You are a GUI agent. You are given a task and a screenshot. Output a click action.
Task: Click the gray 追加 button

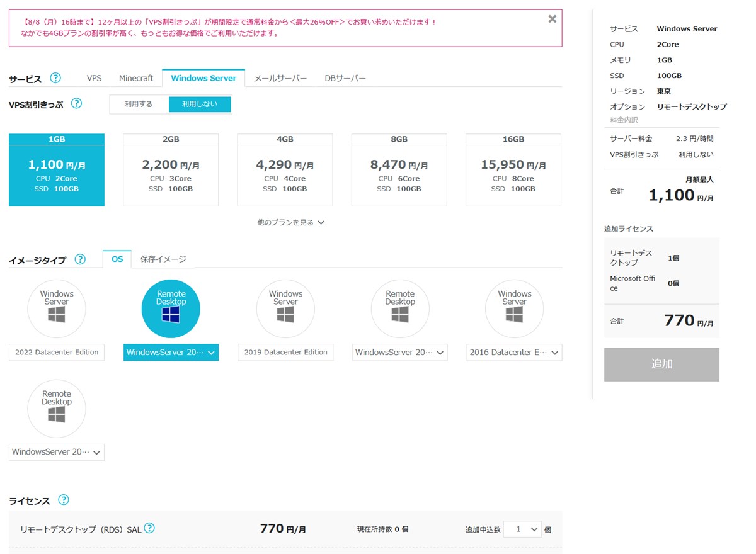(x=661, y=365)
